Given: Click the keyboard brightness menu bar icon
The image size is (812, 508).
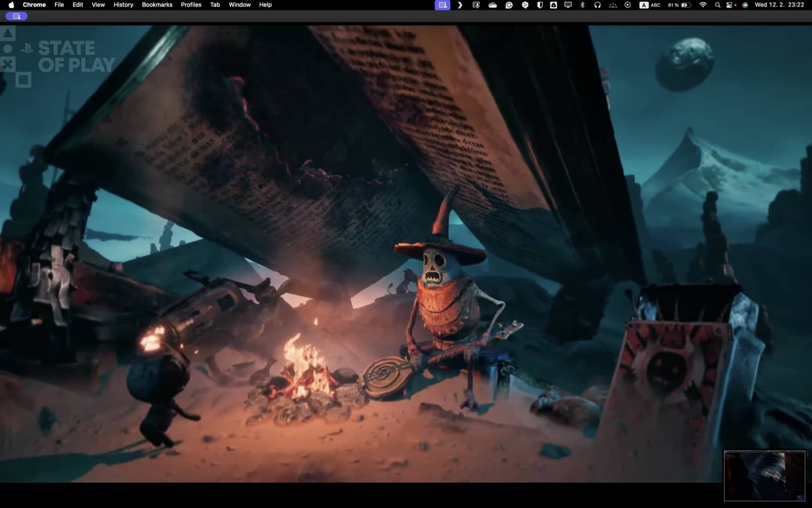Looking at the screenshot, I should pos(613,5).
